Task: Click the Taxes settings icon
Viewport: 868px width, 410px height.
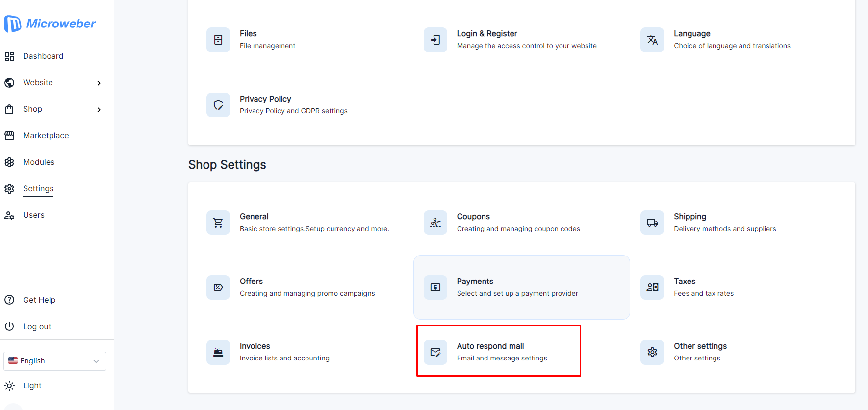Action: click(x=652, y=287)
